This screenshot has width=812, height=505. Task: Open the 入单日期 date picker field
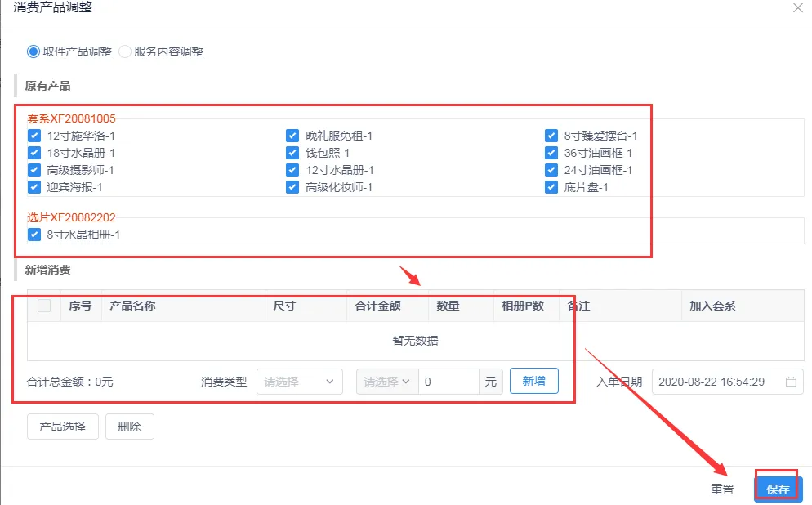[x=719, y=382]
